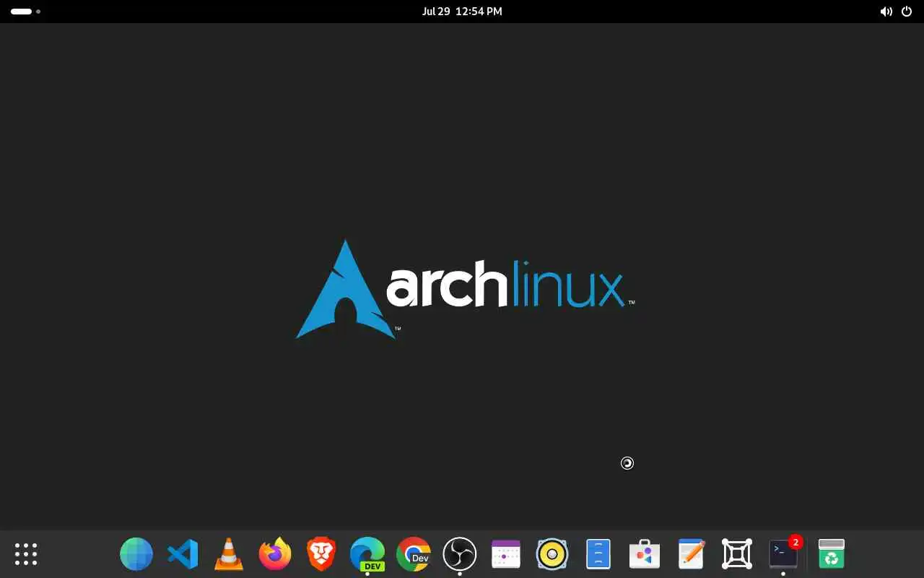Launch GNOME Web browser from dock

[x=136, y=554]
